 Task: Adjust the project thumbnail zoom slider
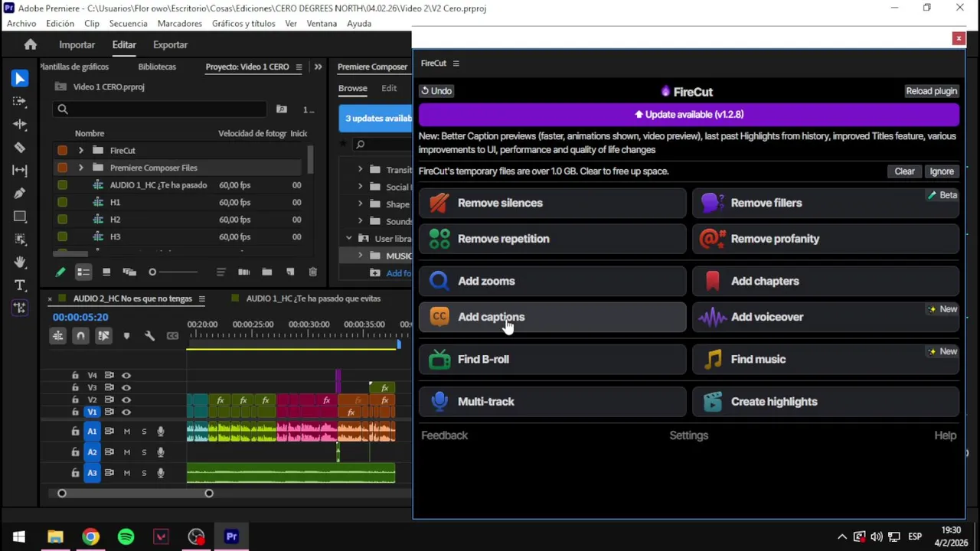coord(152,272)
